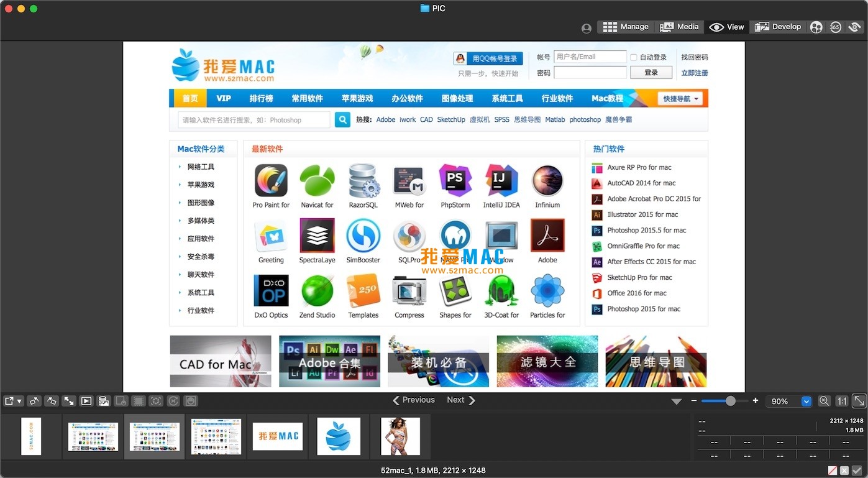The height and width of the screenshot is (478, 868).
Task: Zoom out with the minus button
Action: pyautogui.click(x=694, y=401)
